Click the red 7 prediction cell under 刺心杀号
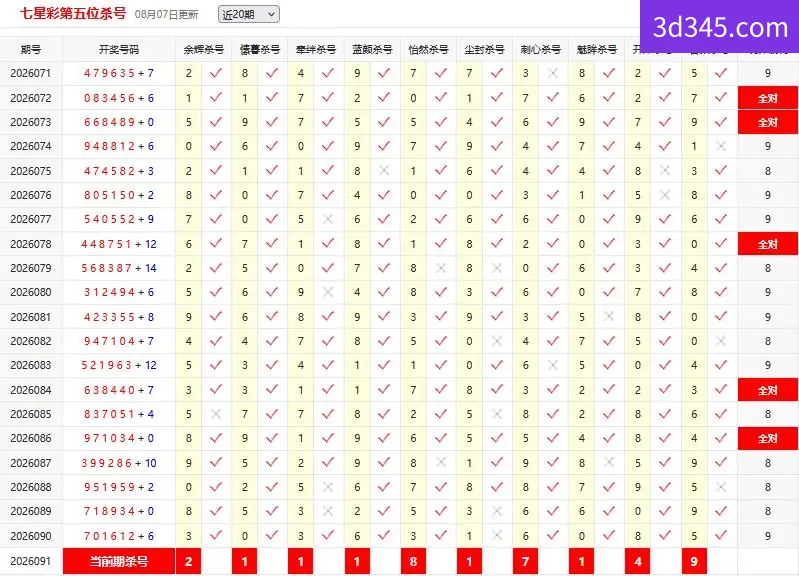 pos(525,561)
